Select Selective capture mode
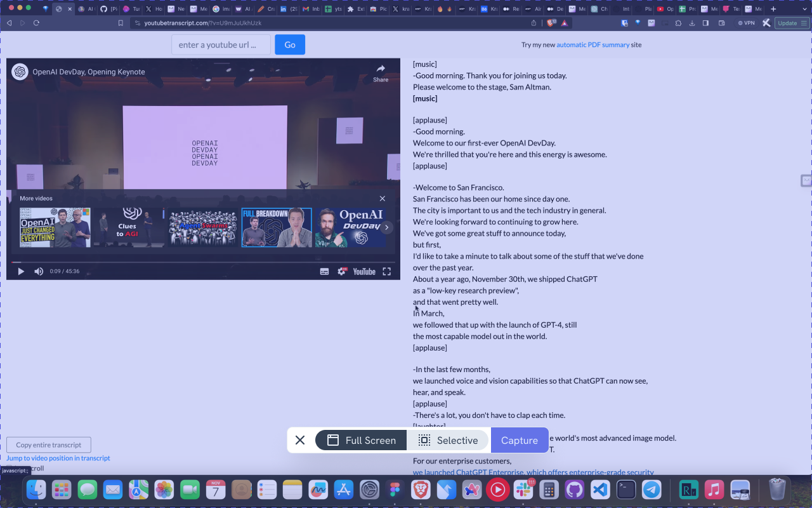The height and width of the screenshot is (508, 812). click(448, 440)
